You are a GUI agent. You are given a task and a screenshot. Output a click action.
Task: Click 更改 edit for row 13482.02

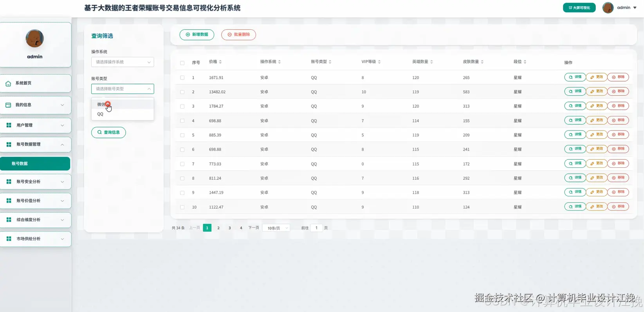pyautogui.click(x=597, y=91)
